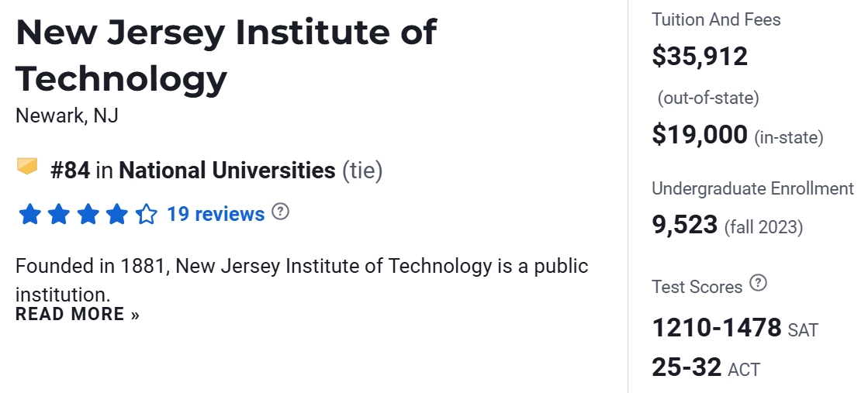Click the first filled blue star
This screenshot has width=868, height=393.
point(29,214)
